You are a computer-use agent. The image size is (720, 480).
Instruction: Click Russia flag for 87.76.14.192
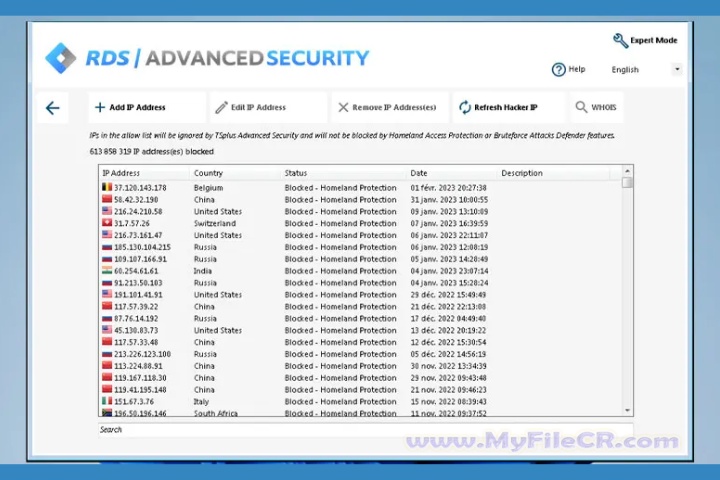(x=107, y=318)
